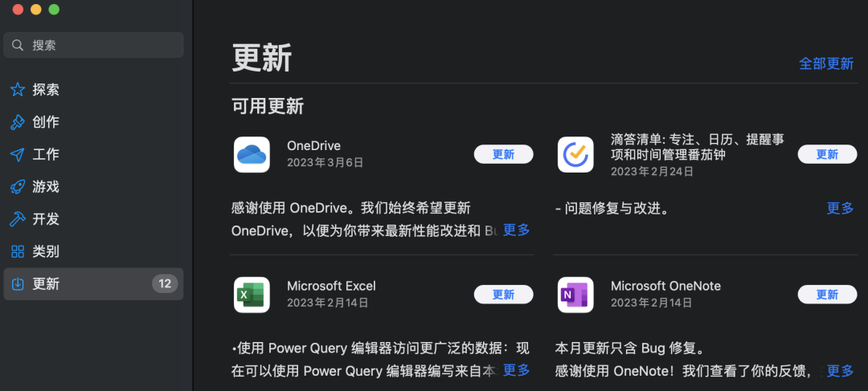This screenshot has width=868, height=391.
Task: Update Microsoft OneNote via 更新 button
Action: coord(827,295)
